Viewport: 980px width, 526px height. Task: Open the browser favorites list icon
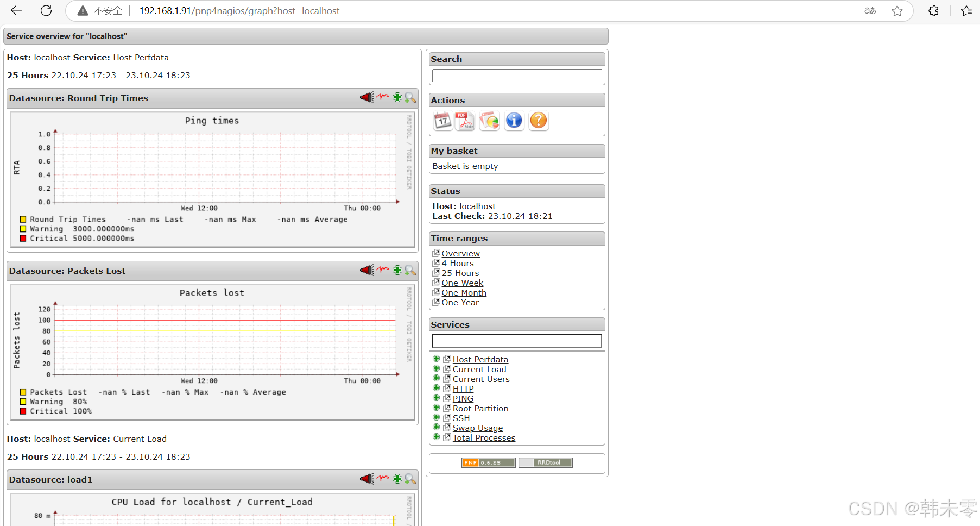(966, 10)
